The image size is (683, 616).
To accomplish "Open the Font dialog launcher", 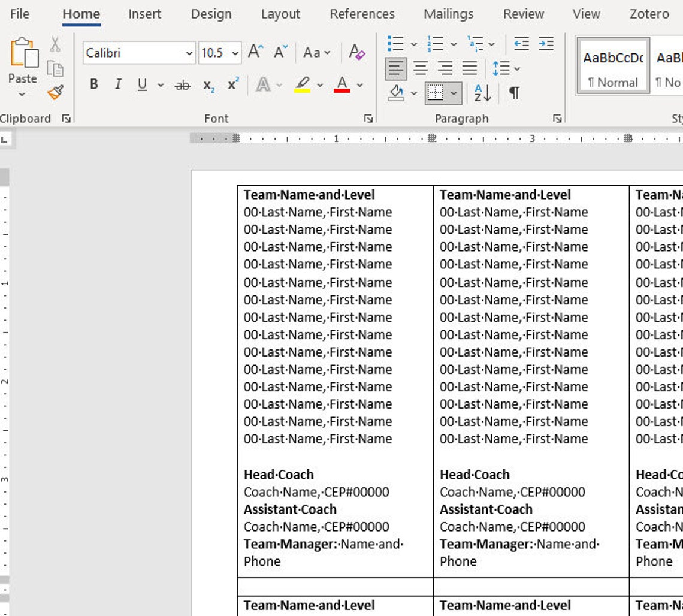I will [x=368, y=119].
